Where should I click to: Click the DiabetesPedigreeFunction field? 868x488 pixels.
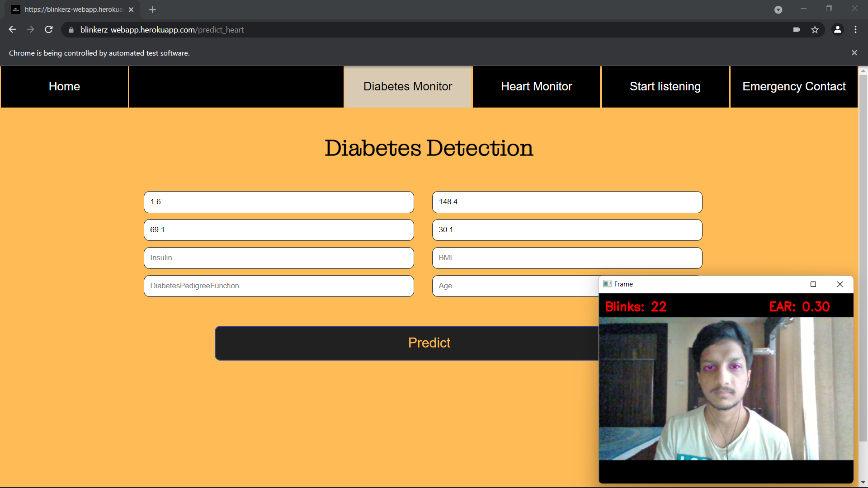point(278,286)
